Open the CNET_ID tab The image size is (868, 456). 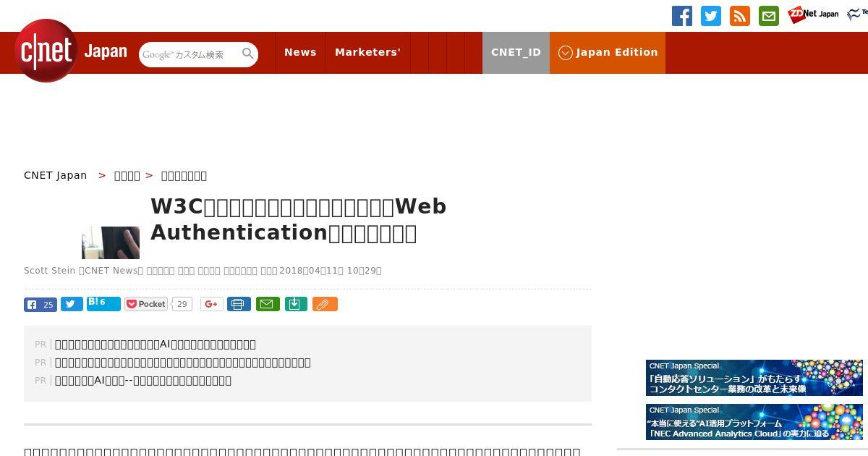[x=516, y=52]
